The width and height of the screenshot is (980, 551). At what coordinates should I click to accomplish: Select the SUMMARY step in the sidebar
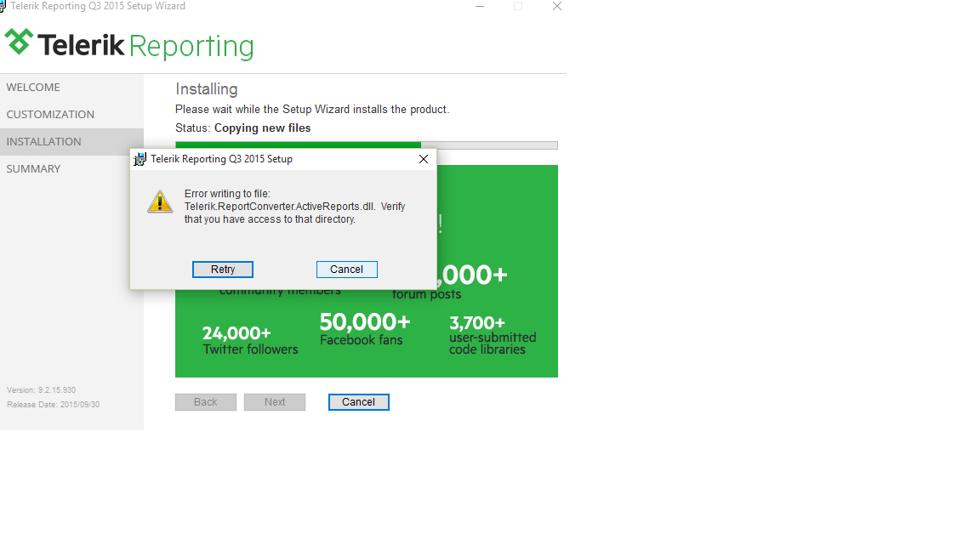(34, 168)
